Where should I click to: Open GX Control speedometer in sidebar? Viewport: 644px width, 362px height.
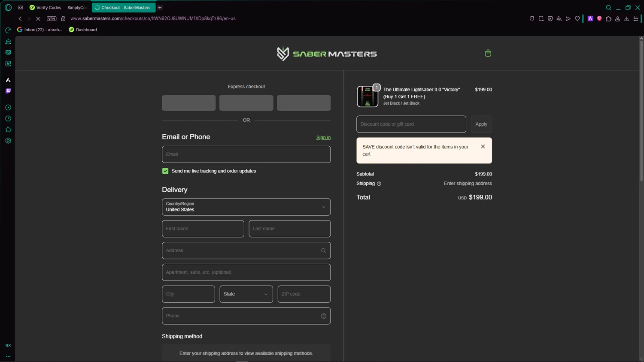(8, 30)
